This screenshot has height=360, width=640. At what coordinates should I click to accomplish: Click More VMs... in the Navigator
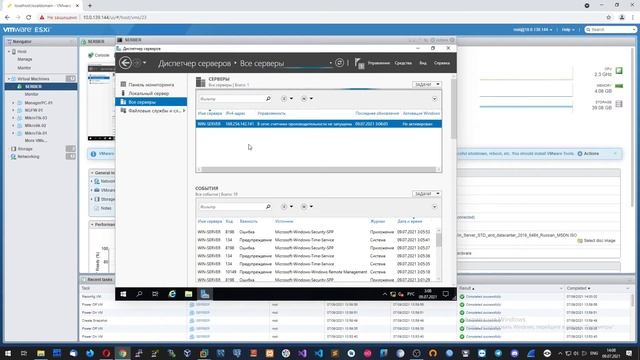36,141
